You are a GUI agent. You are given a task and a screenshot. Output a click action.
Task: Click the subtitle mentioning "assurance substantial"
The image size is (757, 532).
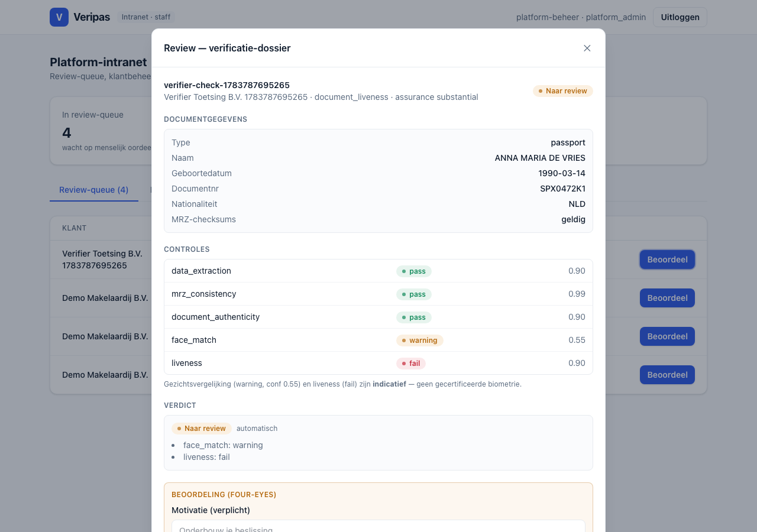(321, 97)
